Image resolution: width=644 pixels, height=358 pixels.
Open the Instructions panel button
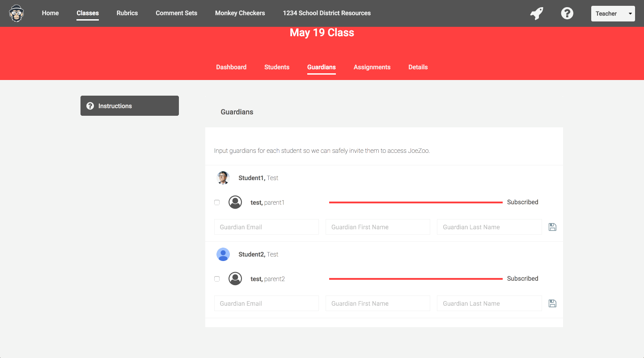(130, 105)
